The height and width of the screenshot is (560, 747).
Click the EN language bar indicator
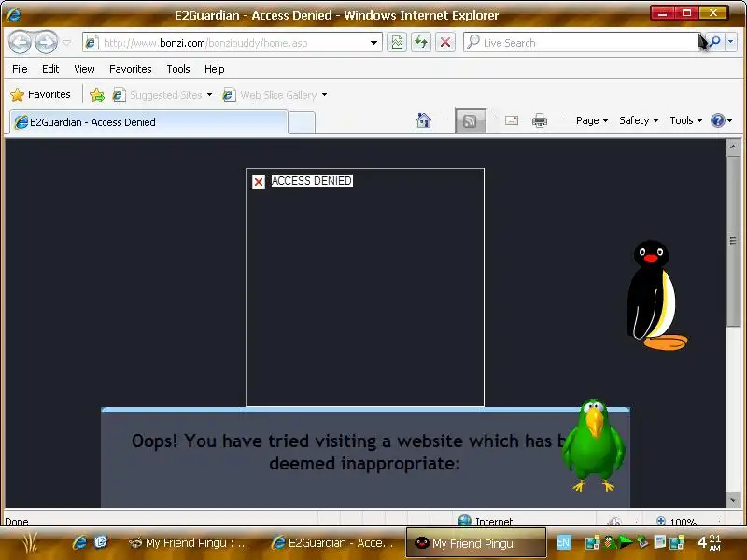click(563, 542)
